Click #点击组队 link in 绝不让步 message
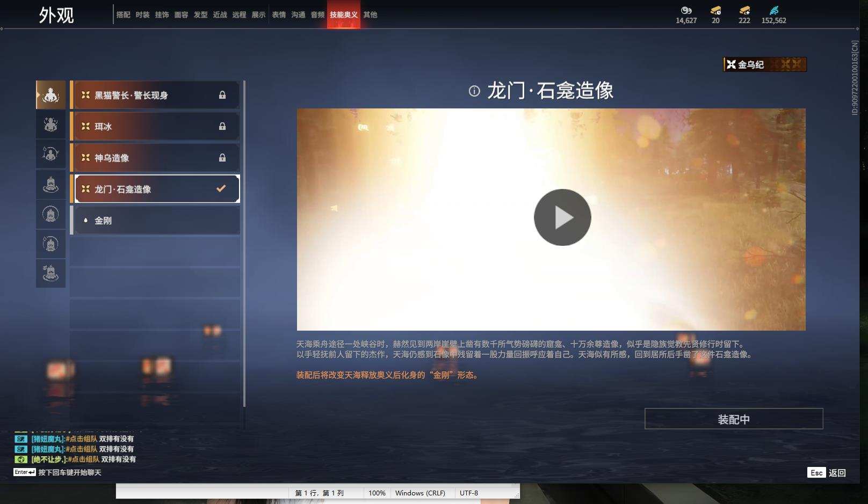The width and height of the screenshot is (868, 504). tap(83, 459)
